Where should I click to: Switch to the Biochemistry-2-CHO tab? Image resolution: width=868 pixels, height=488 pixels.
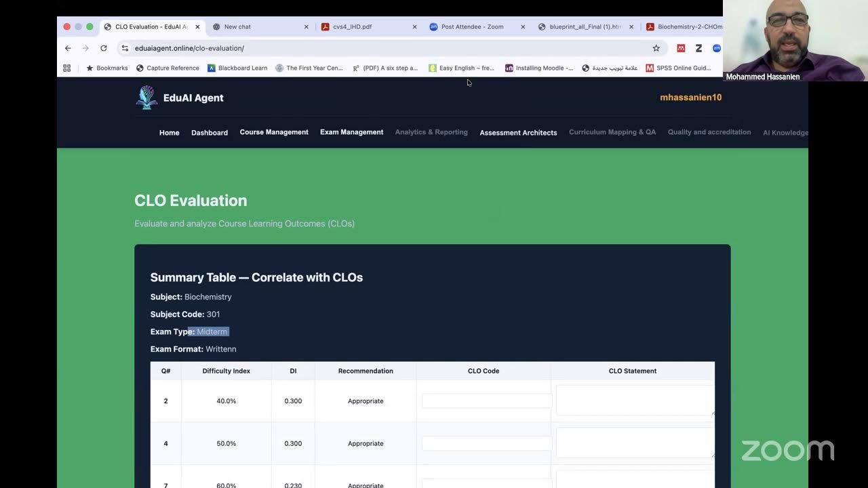click(684, 27)
